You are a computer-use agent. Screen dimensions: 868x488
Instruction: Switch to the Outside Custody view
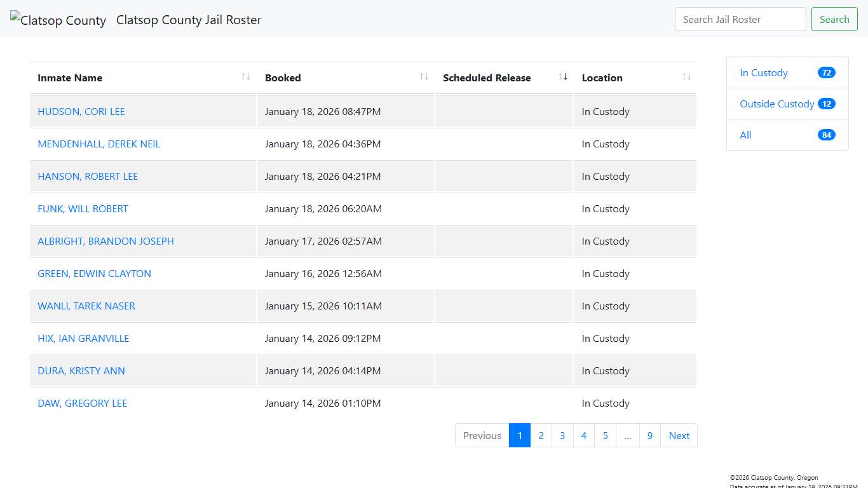point(776,104)
